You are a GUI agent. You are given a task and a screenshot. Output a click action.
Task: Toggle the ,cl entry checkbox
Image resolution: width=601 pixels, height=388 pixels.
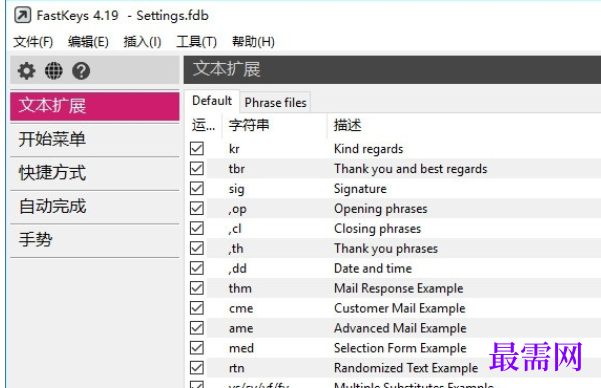click(x=197, y=228)
